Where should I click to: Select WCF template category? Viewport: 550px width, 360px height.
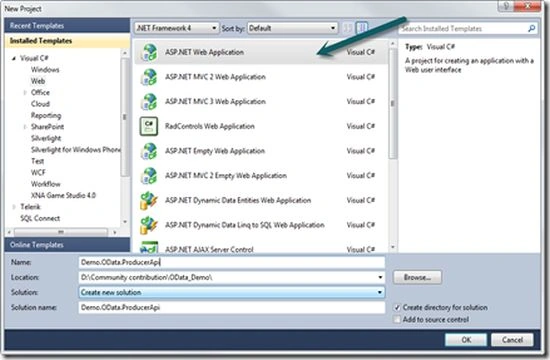tap(38, 173)
